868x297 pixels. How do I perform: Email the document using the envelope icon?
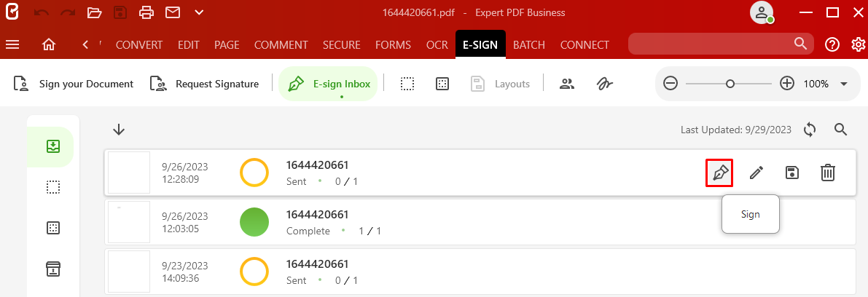click(173, 12)
